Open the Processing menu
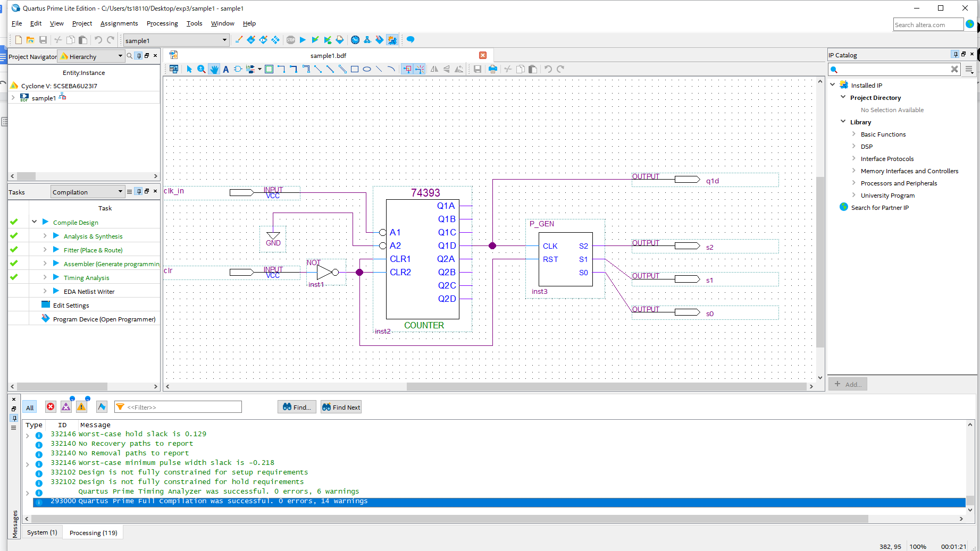Image resolution: width=980 pixels, height=551 pixels. pyautogui.click(x=162, y=23)
